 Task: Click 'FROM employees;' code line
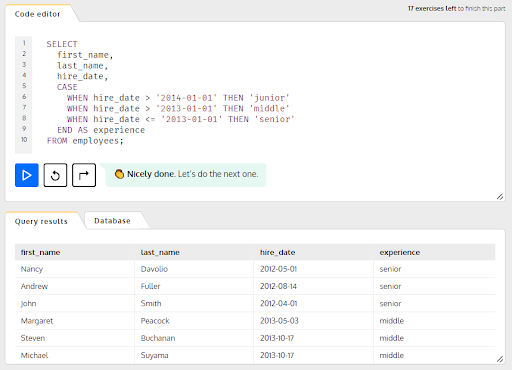tap(85, 141)
